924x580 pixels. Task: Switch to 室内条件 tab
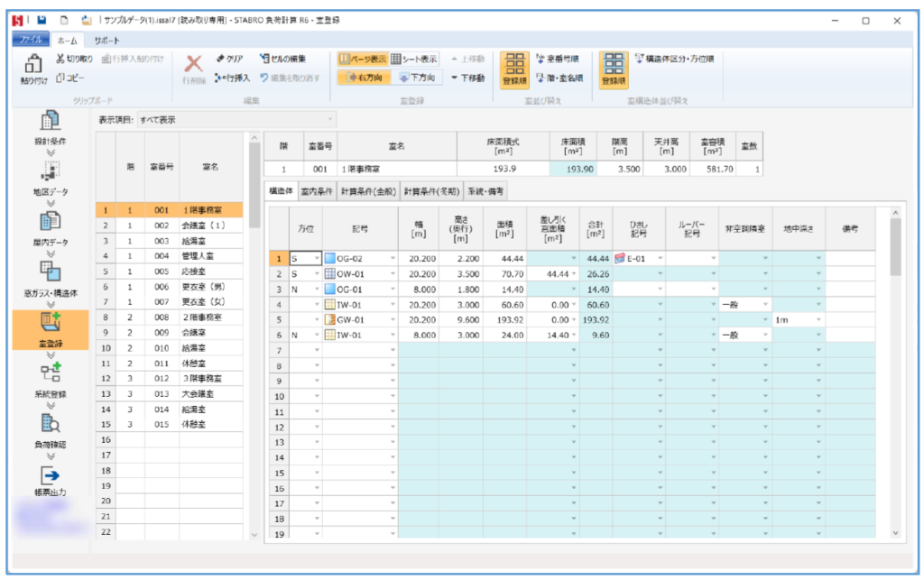pos(317,191)
